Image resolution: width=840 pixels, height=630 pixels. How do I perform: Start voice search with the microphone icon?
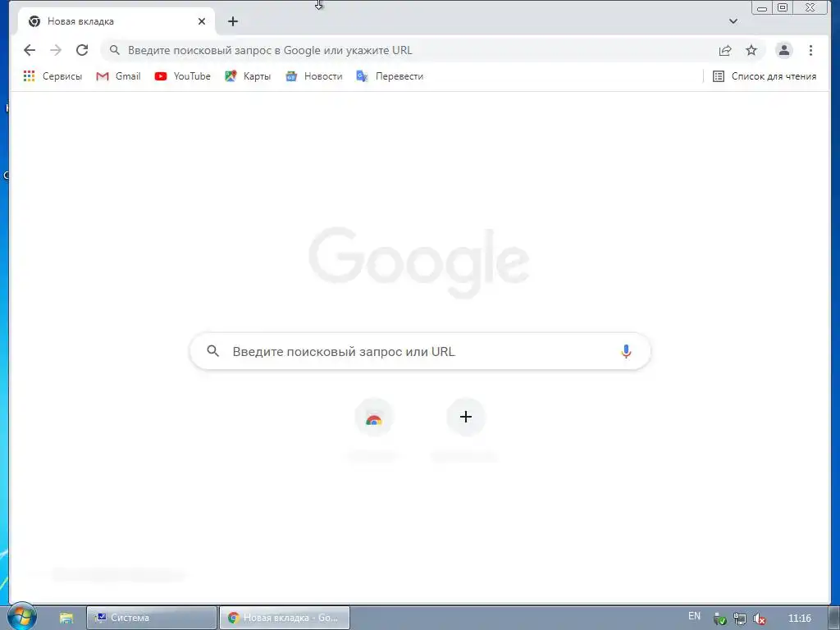tap(626, 351)
